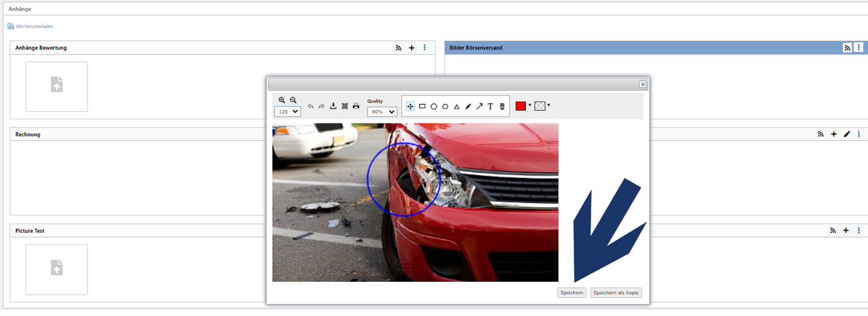This screenshot has width=868, height=316.
Task: Open the Anhänge Bewertung three-dot menu
Action: point(425,48)
